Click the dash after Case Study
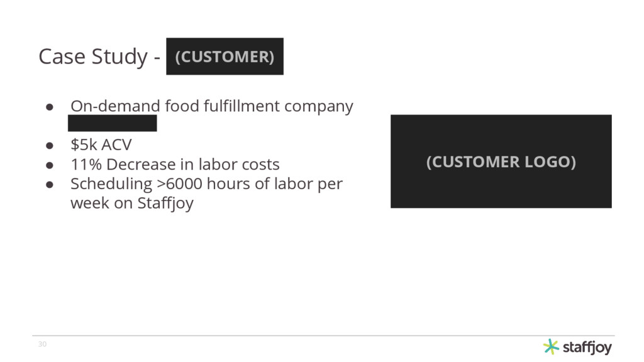 point(157,57)
